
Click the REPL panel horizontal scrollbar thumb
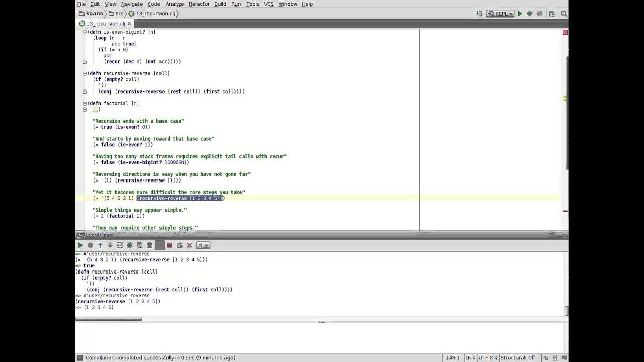109,319
